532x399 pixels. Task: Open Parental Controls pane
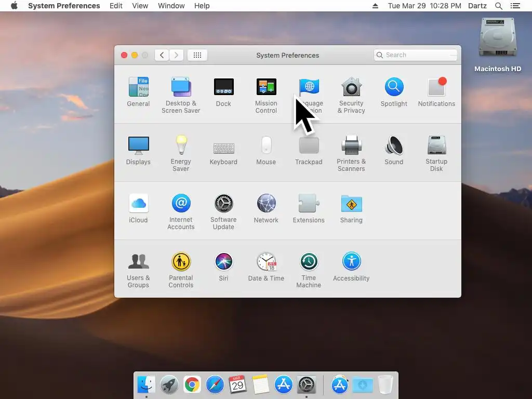click(181, 270)
